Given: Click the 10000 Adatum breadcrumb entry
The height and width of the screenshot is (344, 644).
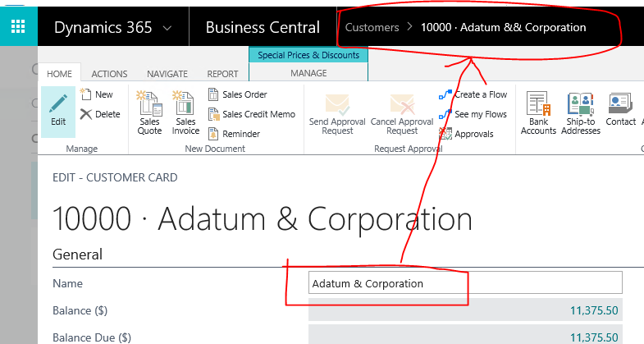Looking at the screenshot, I should point(503,28).
